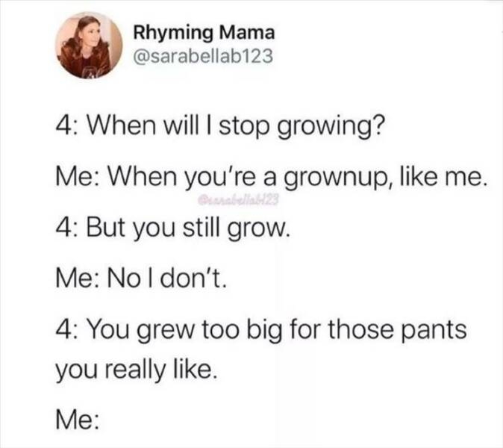503x448 pixels.
Task: Click the line 'Me: No I don't.'
Action: [142, 278]
